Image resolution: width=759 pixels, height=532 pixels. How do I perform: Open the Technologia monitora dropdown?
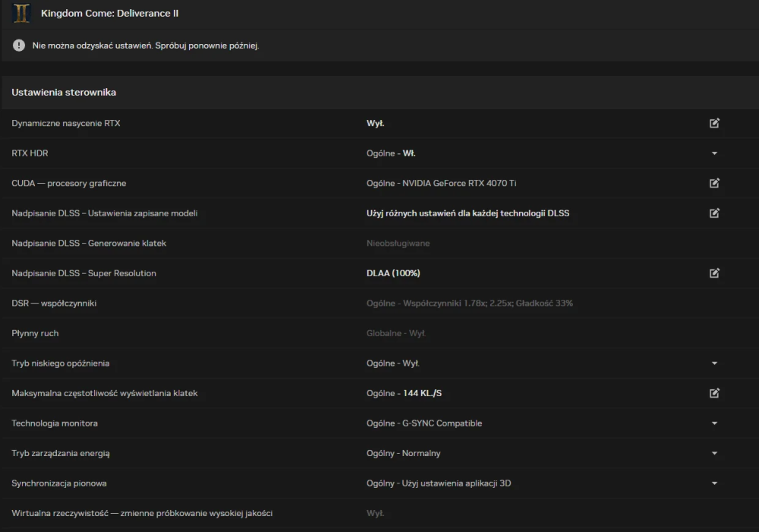714,423
